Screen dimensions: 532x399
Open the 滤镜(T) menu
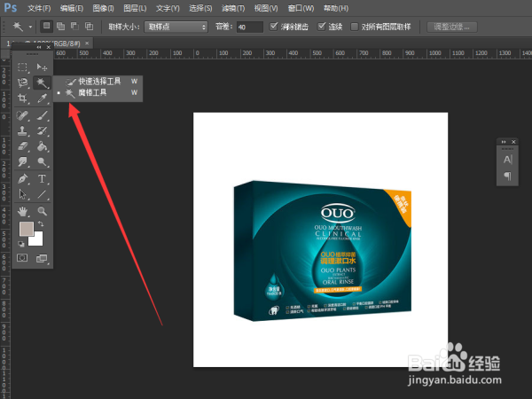(233, 8)
